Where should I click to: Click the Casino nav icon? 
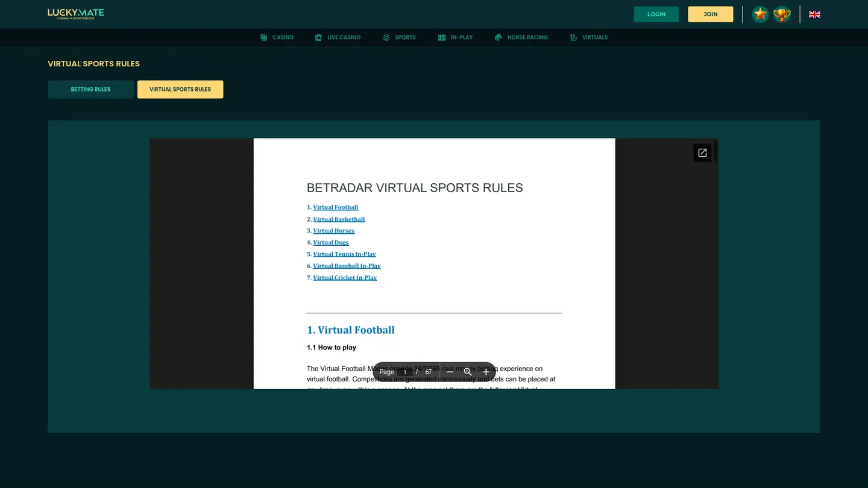pos(264,37)
